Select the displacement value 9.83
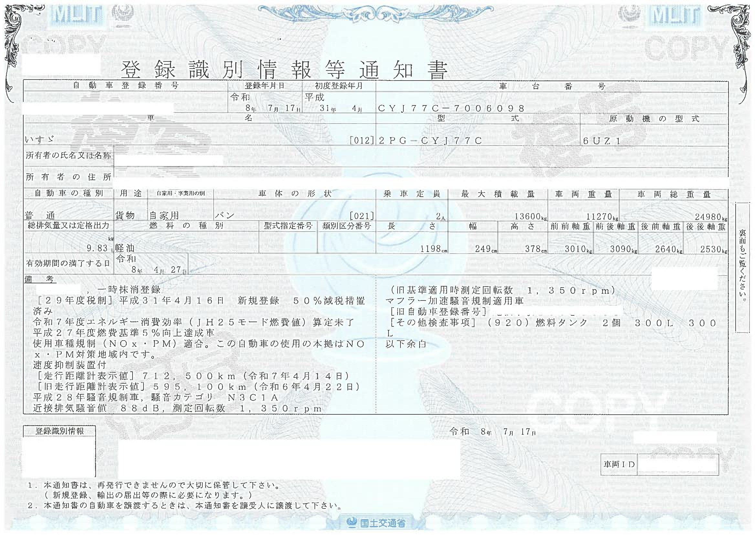Viewport: 756px width, 535px height. point(97,248)
